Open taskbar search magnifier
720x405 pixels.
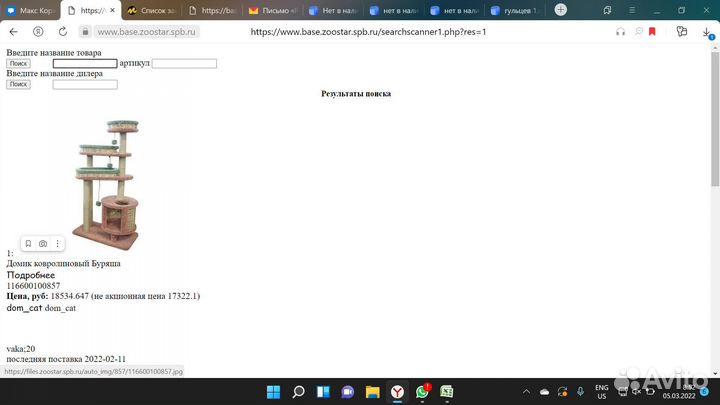point(298,392)
